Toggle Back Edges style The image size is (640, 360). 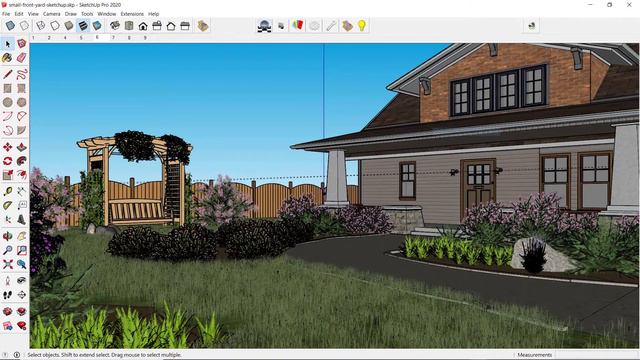(x=24, y=26)
